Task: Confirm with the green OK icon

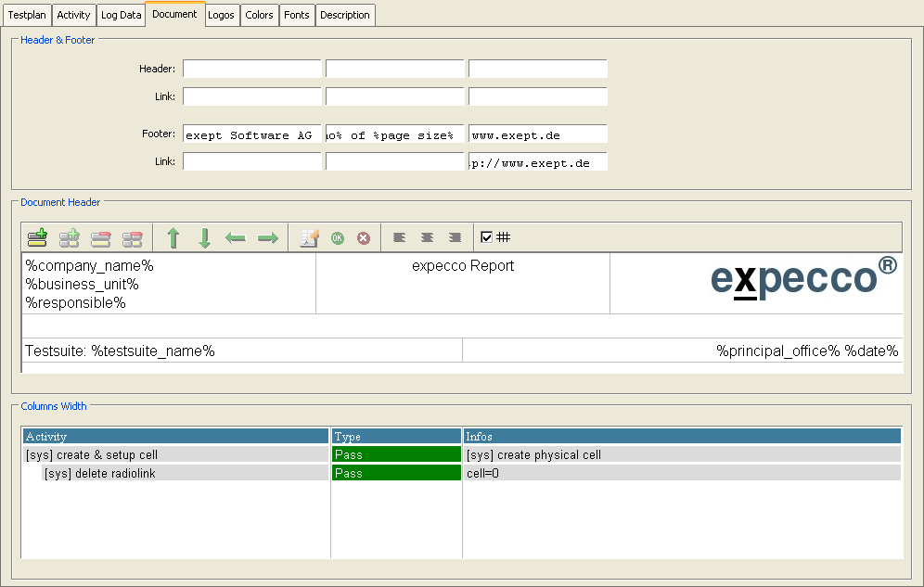Action: click(x=337, y=238)
